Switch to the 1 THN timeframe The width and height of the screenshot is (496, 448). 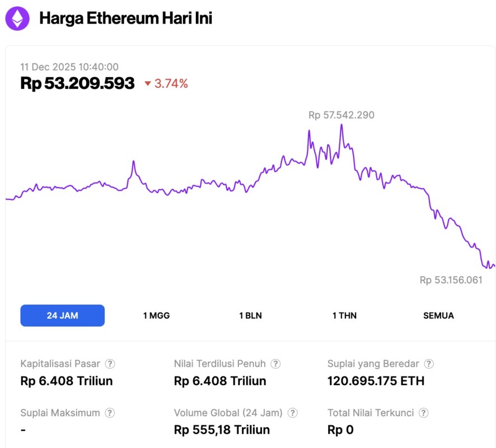pos(344,315)
